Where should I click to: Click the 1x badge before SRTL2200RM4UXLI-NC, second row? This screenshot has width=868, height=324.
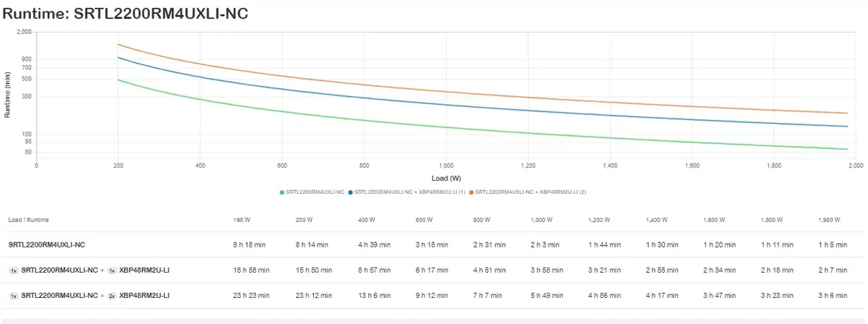pyautogui.click(x=14, y=270)
